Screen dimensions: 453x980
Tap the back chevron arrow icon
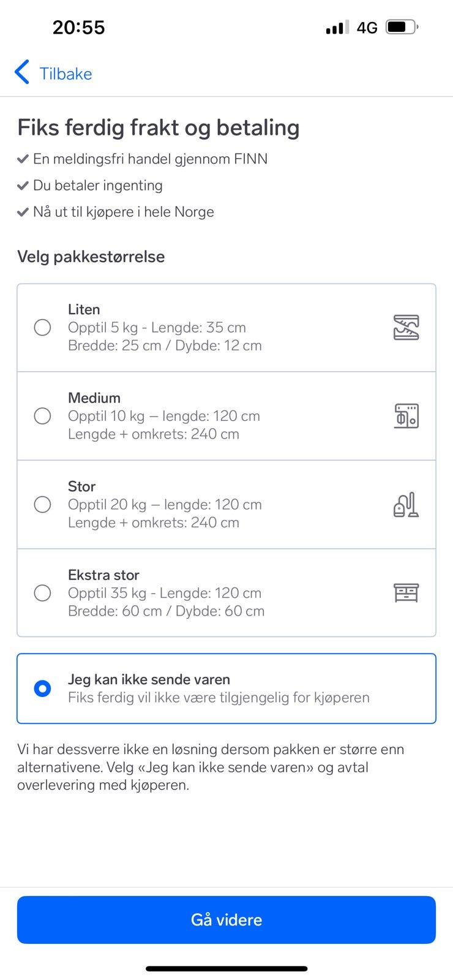pos(22,72)
